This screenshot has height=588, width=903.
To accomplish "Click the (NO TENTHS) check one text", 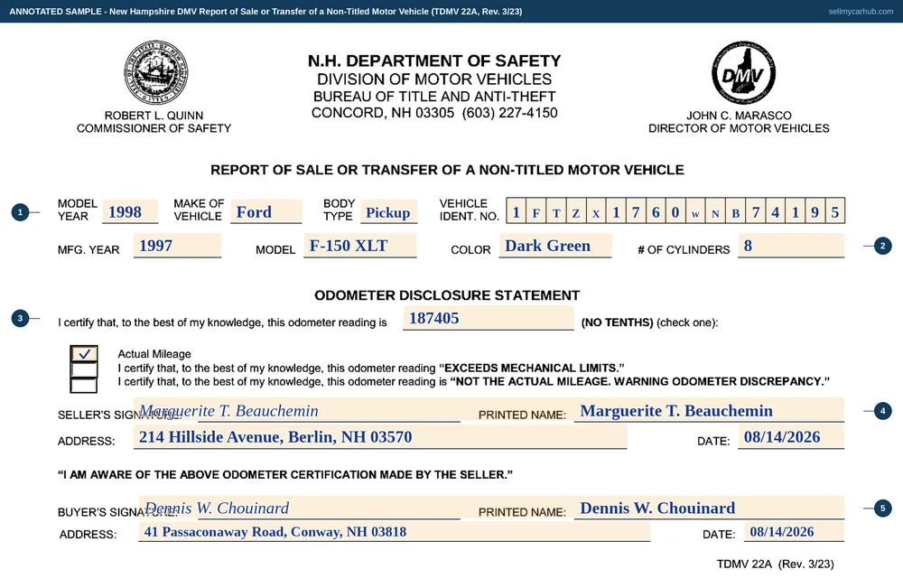I will coord(649,322).
